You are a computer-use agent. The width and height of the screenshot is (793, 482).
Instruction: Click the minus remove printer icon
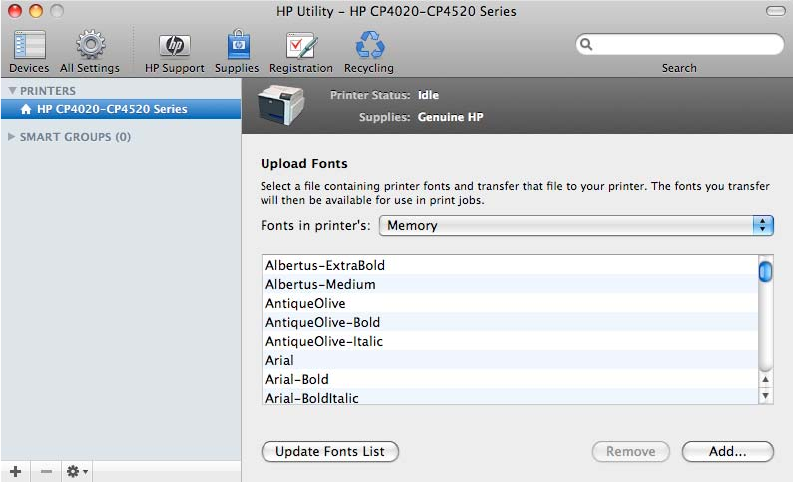tap(46, 471)
